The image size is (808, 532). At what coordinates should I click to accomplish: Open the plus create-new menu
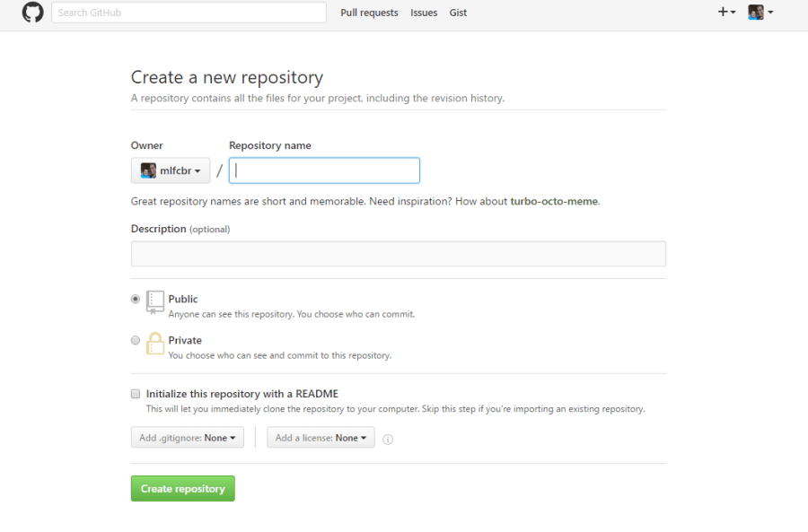pyautogui.click(x=726, y=13)
